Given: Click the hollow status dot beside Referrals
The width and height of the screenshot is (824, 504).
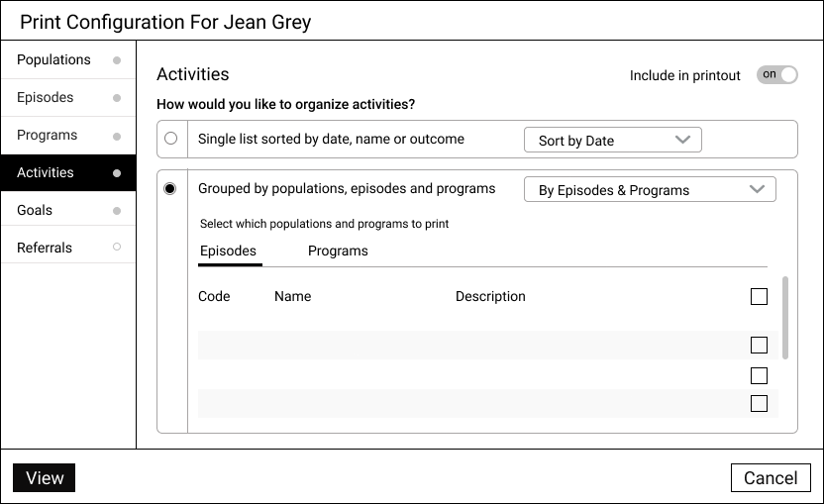Looking at the screenshot, I should pos(117,247).
